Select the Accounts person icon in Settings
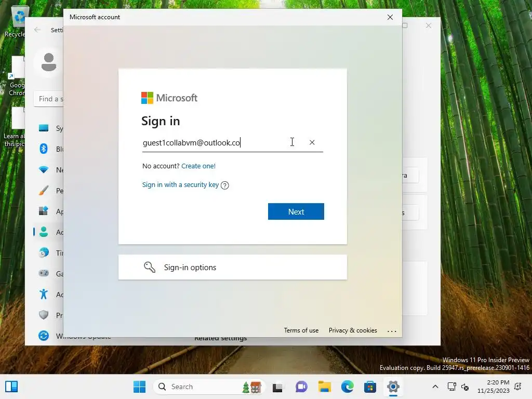532x399 pixels. [44, 232]
